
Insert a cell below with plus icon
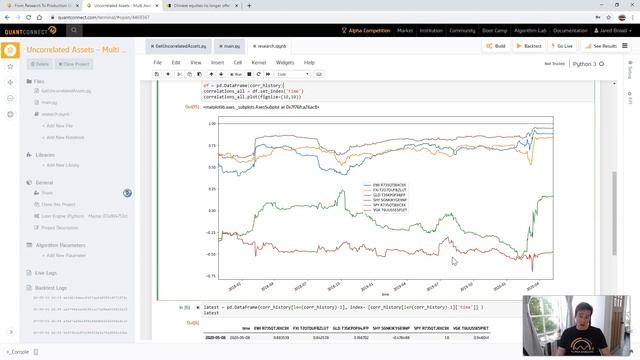[168, 74]
